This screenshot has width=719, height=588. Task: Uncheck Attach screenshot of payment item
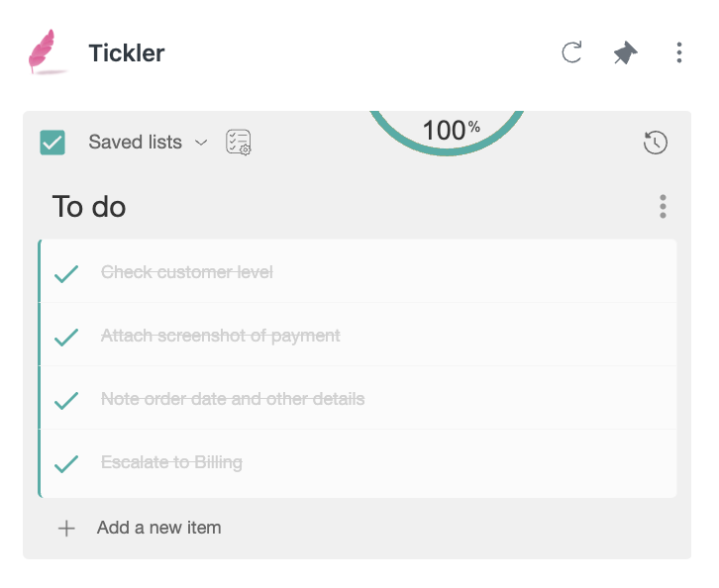pyautogui.click(x=66, y=338)
